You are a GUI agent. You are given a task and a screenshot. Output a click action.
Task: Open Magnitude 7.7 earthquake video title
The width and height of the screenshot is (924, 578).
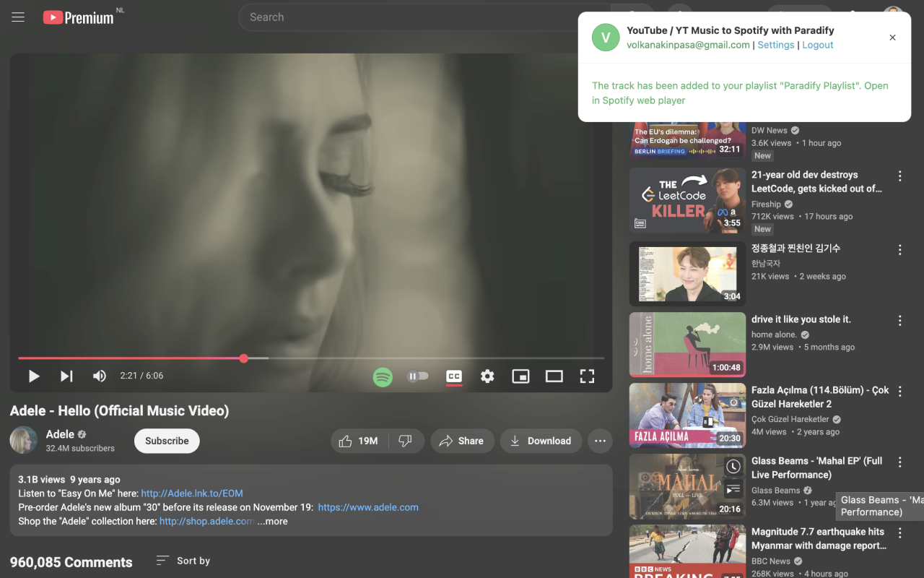pos(819,538)
